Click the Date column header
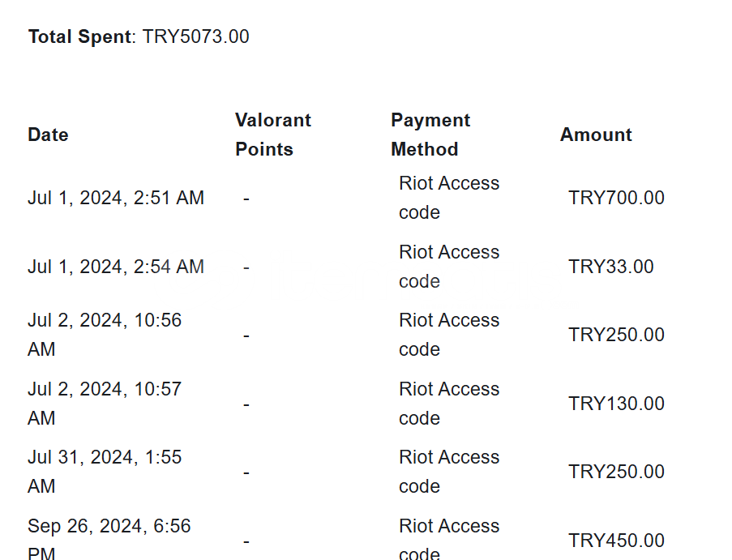732x560 pixels. tap(48, 135)
